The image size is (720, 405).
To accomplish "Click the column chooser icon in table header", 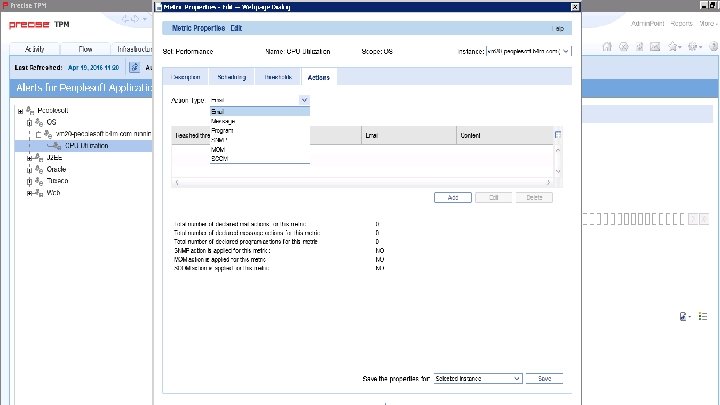I will coord(557,135).
